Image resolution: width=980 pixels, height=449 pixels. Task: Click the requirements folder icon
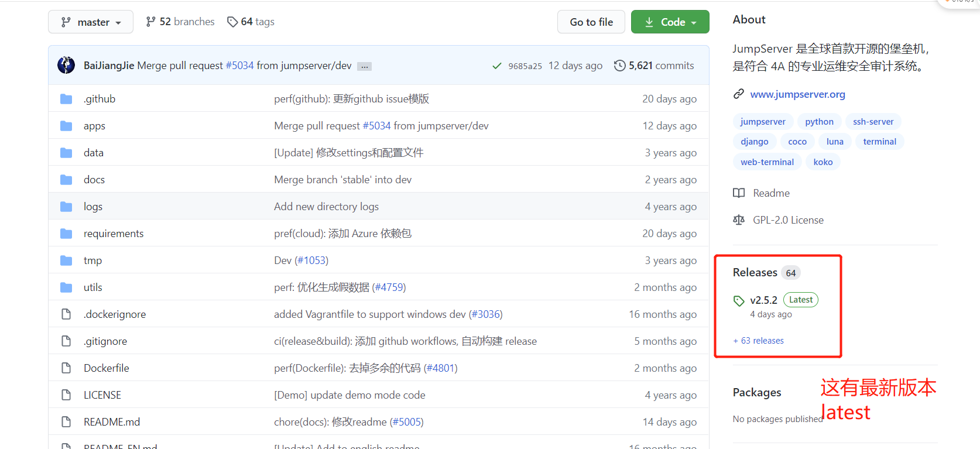click(x=66, y=234)
